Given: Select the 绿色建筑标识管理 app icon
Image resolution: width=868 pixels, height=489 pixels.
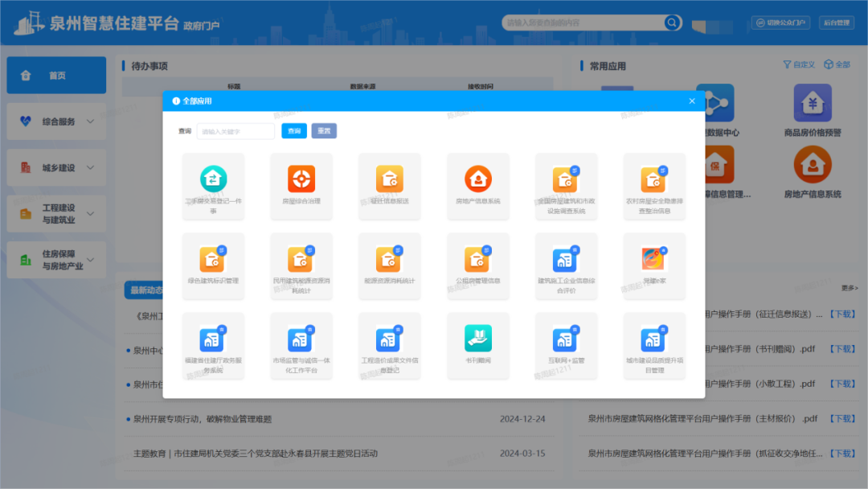Looking at the screenshot, I should [x=213, y=259].
